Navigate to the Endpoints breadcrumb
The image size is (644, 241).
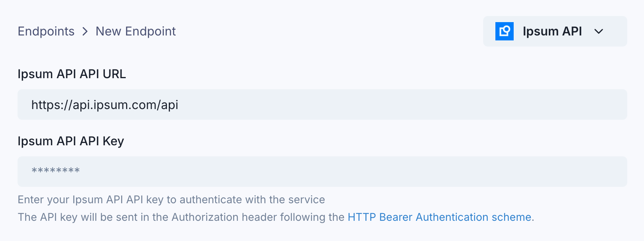pyautogui.click(x=46, y=31)
